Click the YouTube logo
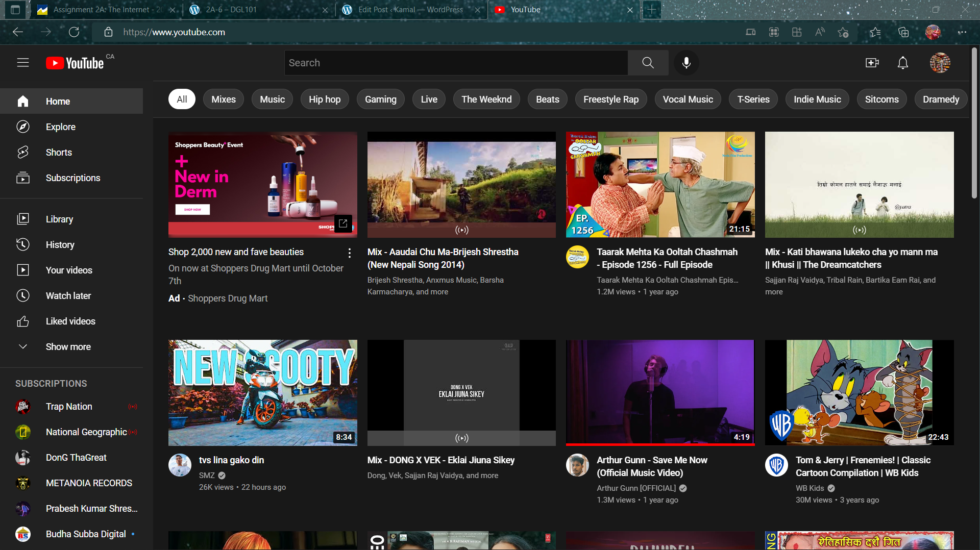Image resolution: width=980 pixels, height=550 pixels. pos(75,63)
